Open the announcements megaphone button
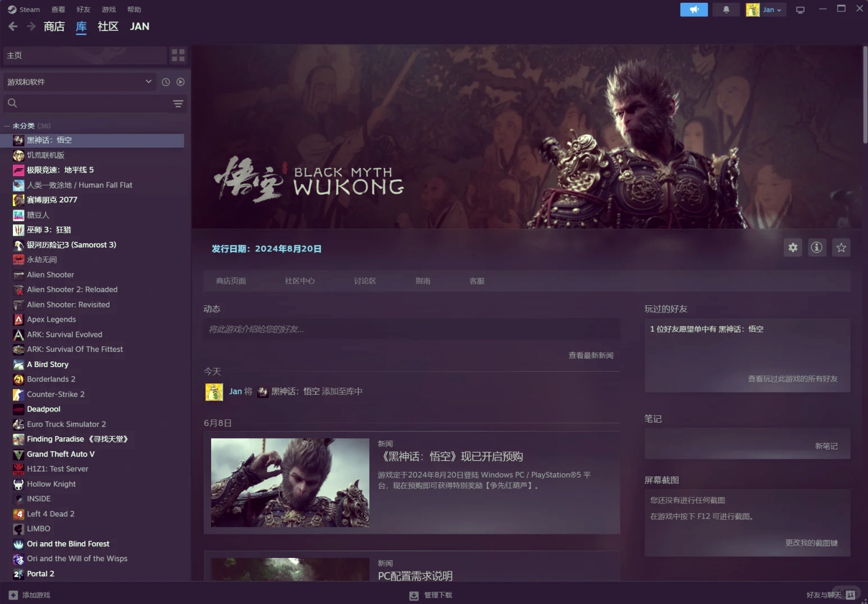868x604 pixels. 694,10
